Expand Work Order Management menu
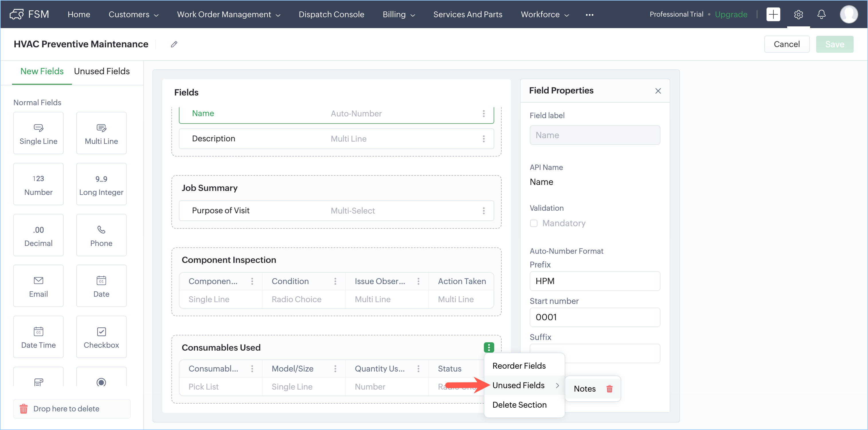This screenshot has height=430, width=868. pyautogui.click(x=228, y=15)
